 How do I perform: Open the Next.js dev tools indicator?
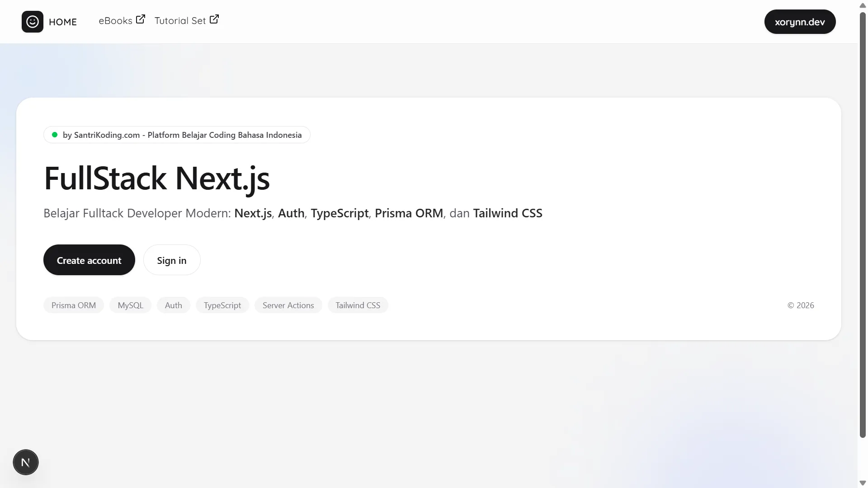point(26,462)
